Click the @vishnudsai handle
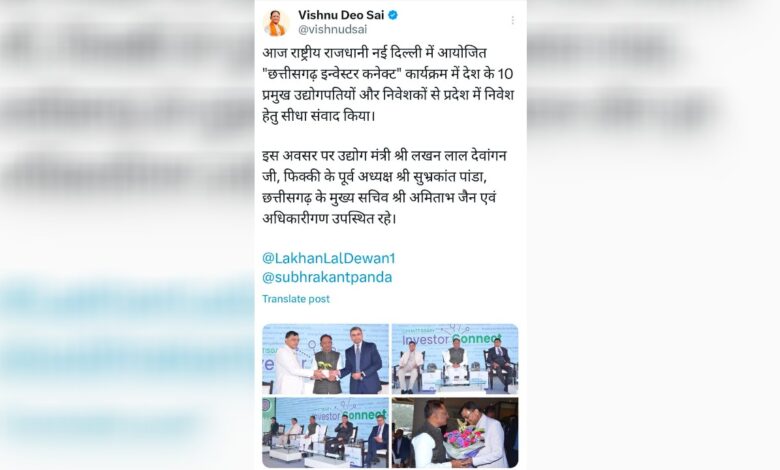780x470 pixels. pos(332,29)
